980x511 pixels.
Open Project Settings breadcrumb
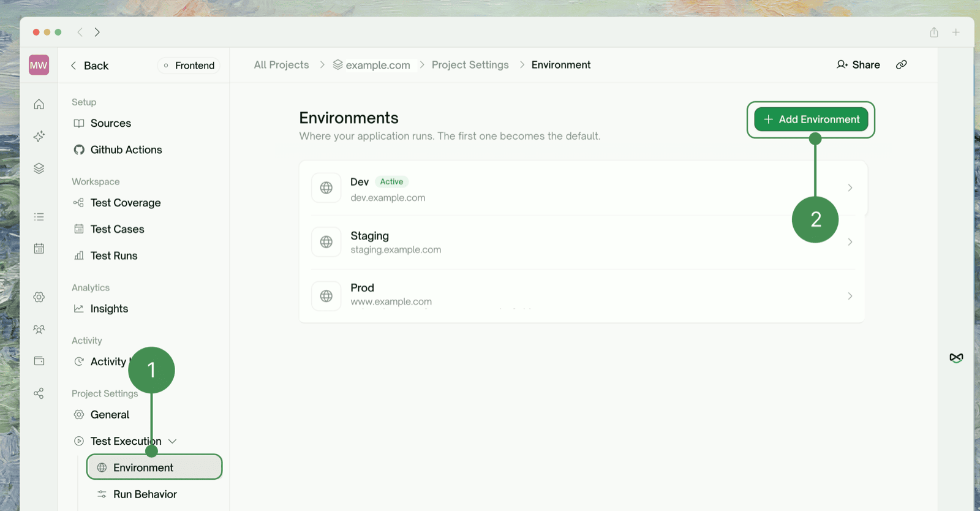coord(470,65)
